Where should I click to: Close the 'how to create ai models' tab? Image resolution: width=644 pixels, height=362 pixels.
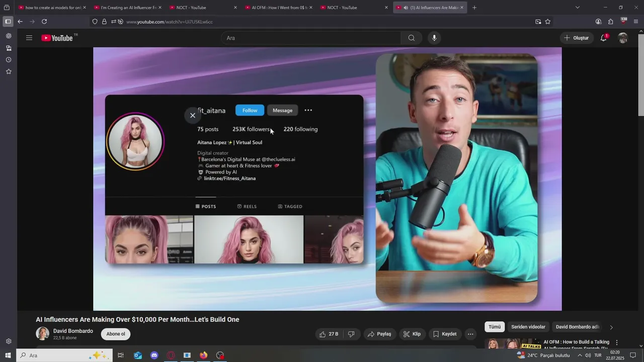tap(85, 8)
